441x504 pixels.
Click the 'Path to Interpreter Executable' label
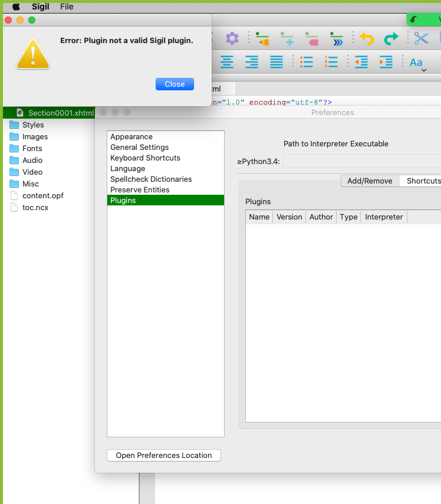(x=335, y=143)
